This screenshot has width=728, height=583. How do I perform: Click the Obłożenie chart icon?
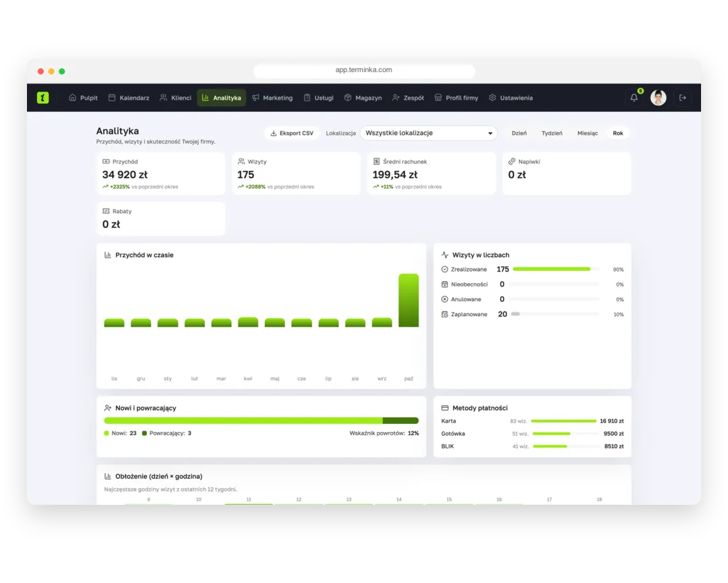tap(108, 477)
